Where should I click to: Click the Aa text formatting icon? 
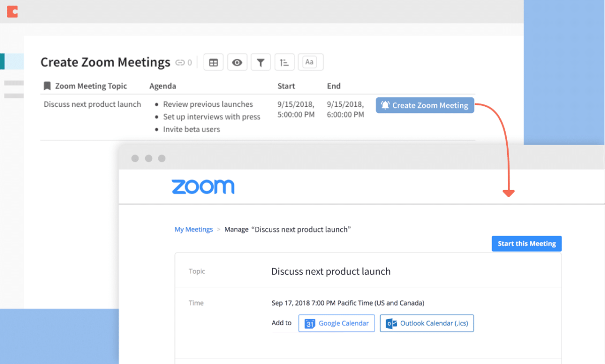[x=311, y=62]
